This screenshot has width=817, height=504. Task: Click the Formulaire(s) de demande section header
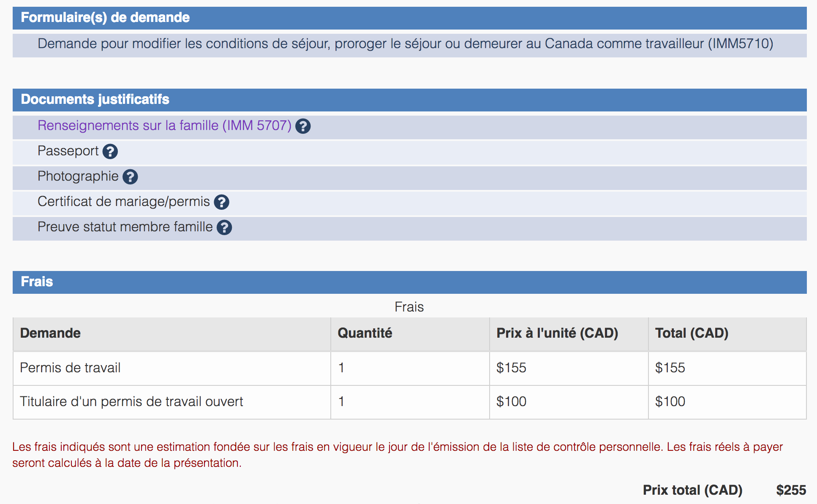point(105,18)
